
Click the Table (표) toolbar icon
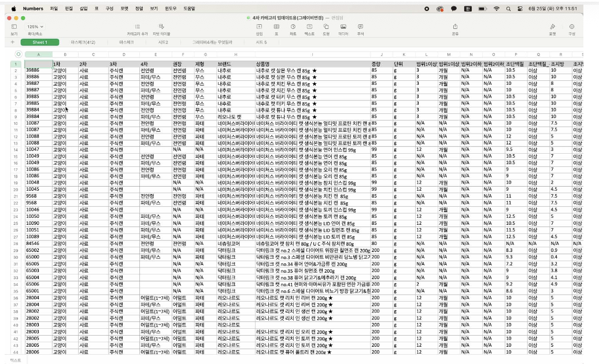click(x=276, y=27)
